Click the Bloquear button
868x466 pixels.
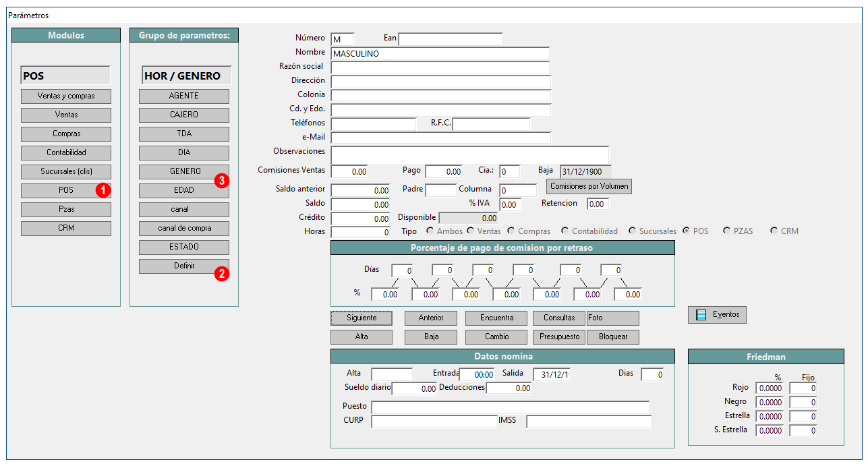click(x=613, y=337)
